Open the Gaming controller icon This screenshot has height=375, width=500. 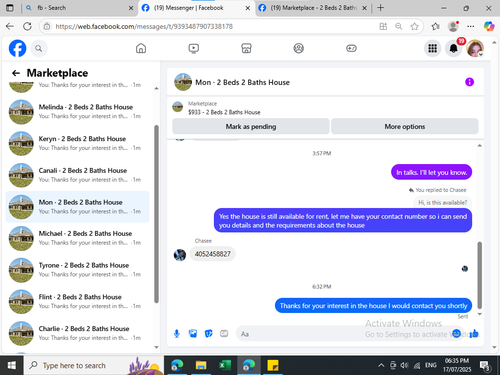351,48
